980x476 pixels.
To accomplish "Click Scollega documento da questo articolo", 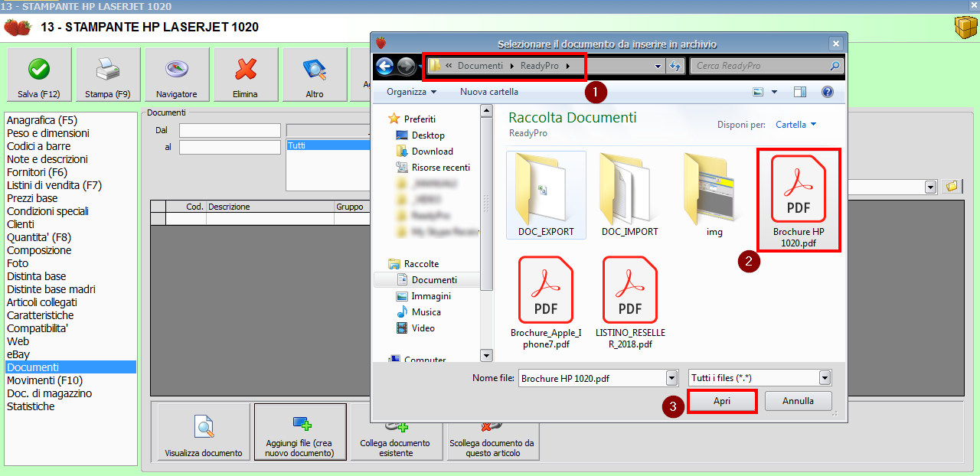I will 493,432.
